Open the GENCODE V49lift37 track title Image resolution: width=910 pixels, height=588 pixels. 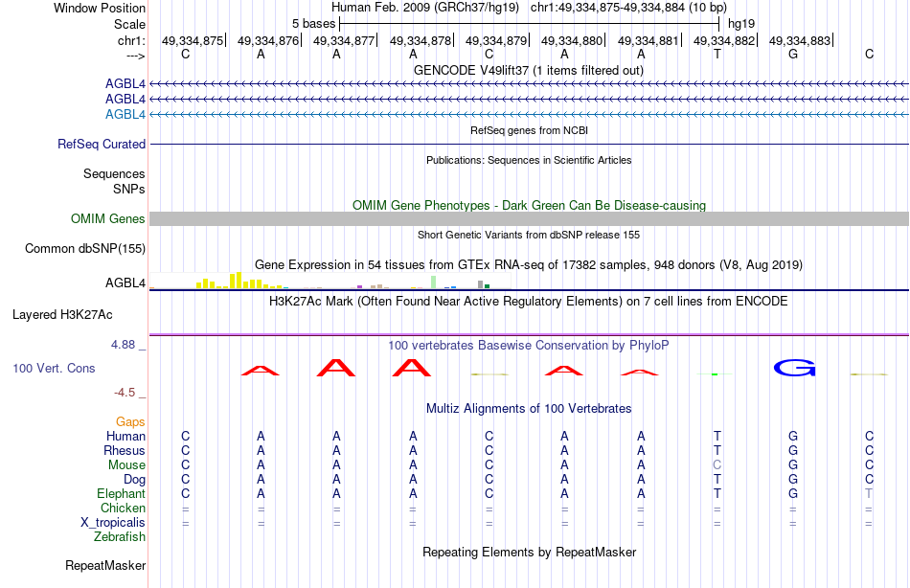tap(528, 70)
